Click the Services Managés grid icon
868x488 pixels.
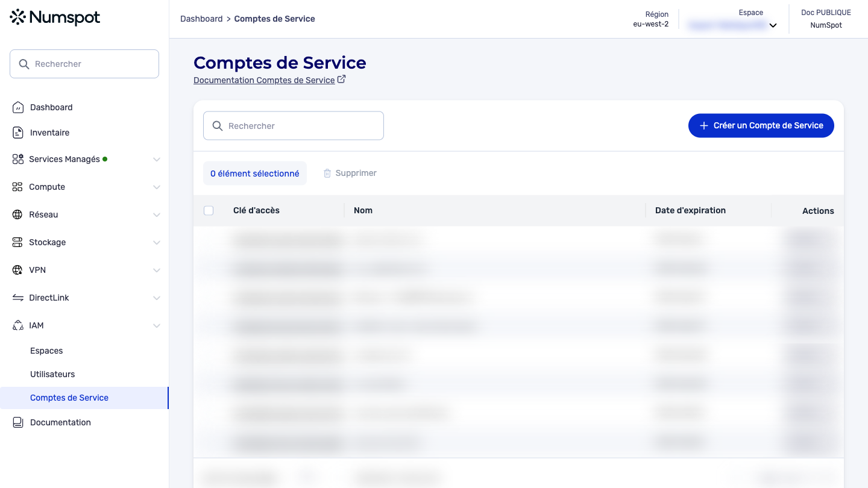pyautogui.click(x=18, y=159)
